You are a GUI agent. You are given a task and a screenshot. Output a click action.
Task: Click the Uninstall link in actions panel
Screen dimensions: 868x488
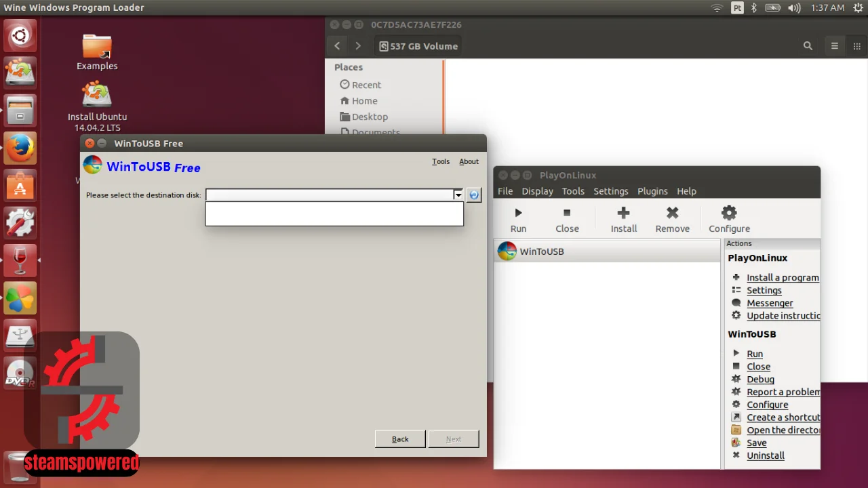766,455
